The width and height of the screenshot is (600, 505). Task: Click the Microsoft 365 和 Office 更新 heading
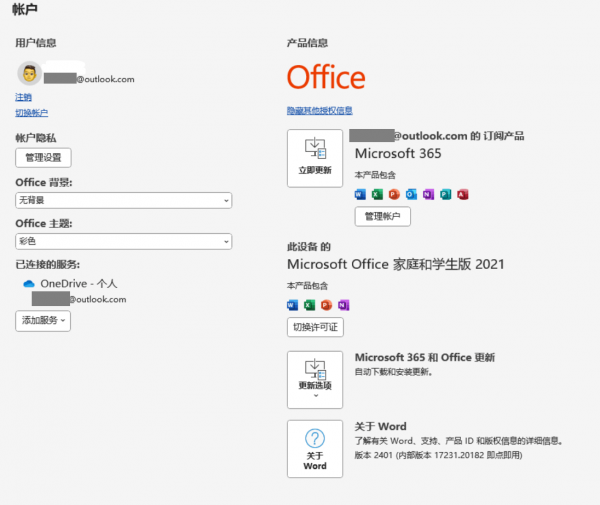[x=425, y=357]
